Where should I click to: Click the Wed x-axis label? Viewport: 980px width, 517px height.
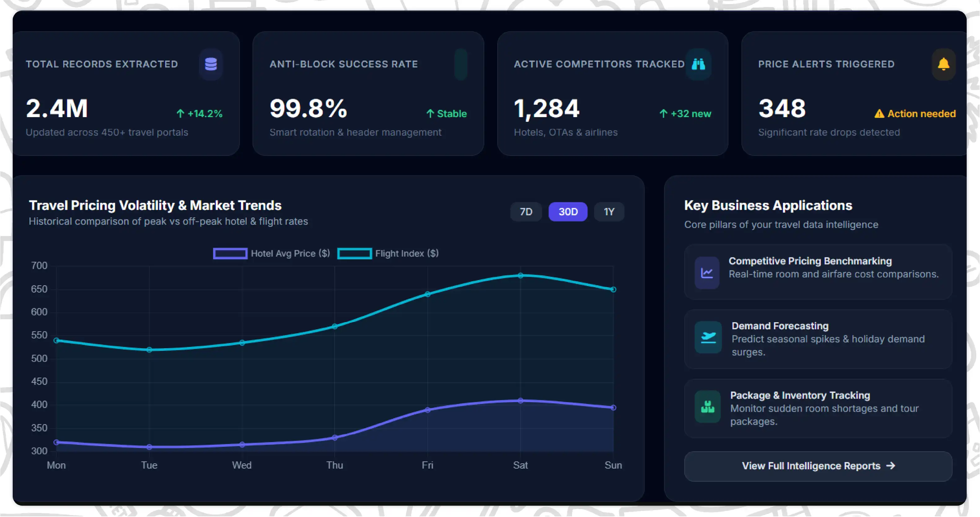242,465
